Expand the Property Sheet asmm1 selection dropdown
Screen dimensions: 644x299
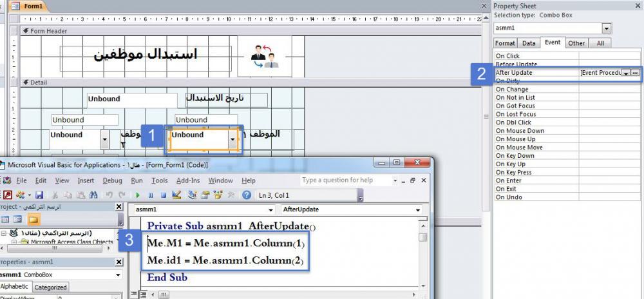tap(606, 28)
